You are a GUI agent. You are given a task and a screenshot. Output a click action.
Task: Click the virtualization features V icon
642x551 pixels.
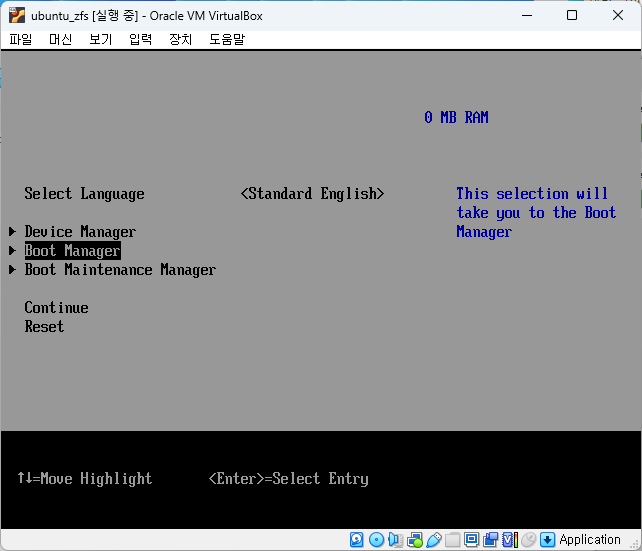click(x=509, y=540)
